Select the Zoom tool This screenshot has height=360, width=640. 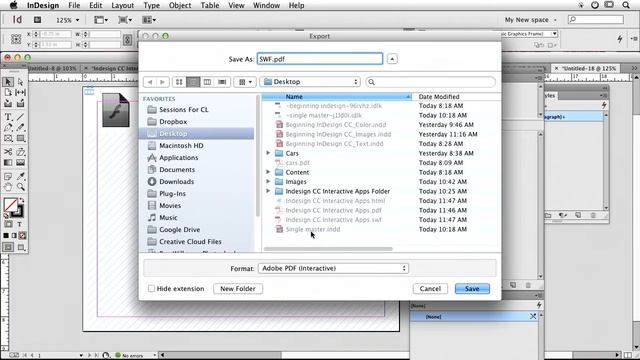[x=20, y=187]
